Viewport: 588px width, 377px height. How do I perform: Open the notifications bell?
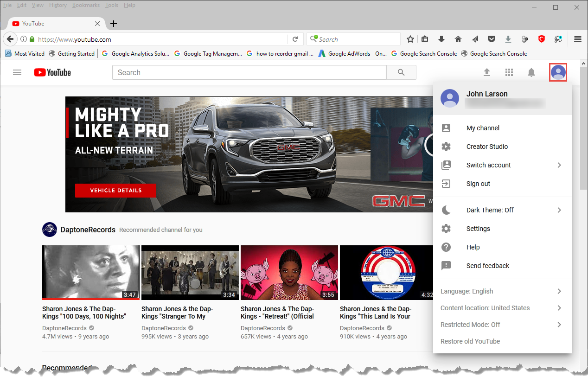tap(531, 72)
